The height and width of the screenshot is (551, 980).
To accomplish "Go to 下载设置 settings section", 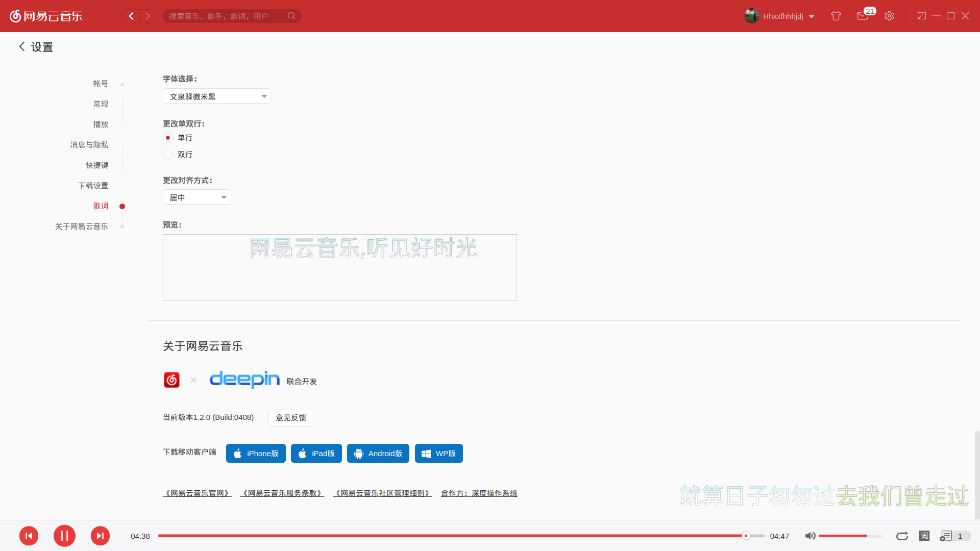I will (93, 186).
